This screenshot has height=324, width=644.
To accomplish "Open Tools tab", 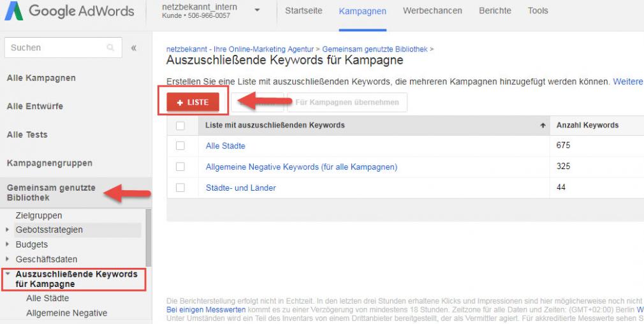I will coord(538,11).
